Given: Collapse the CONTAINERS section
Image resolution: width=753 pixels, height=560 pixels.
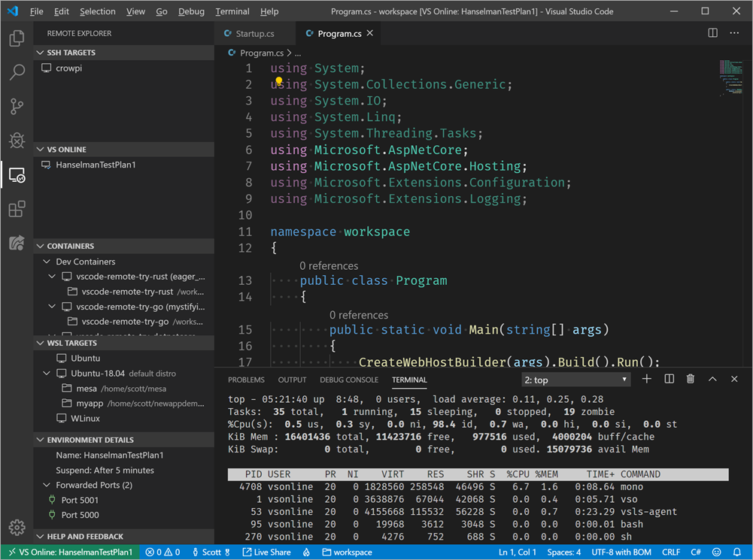Looking at the screenshot, I should (41, 246).
